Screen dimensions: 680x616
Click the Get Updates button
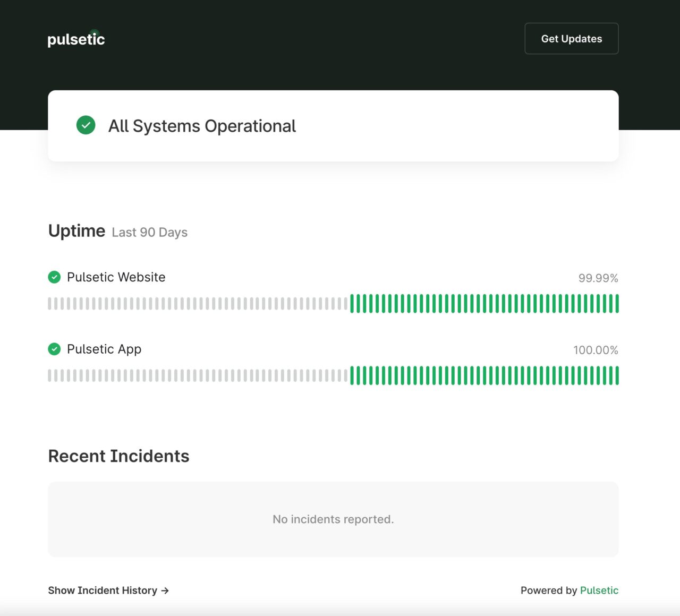(x=572, y=38)
